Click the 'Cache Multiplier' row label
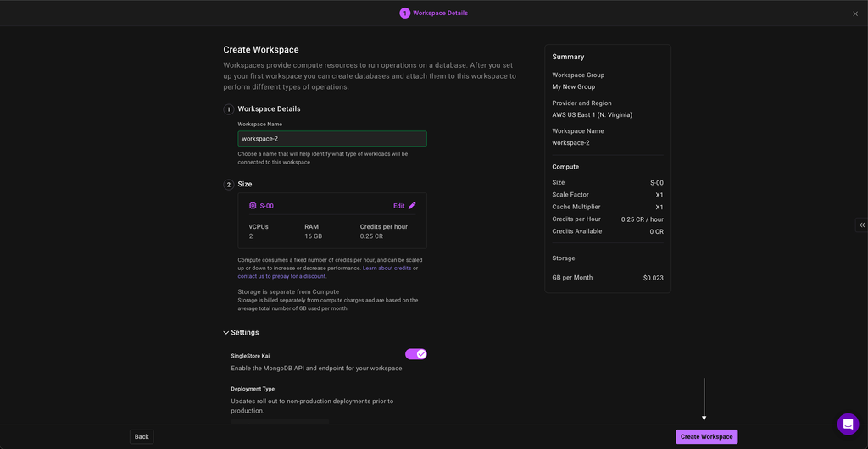This screenshot has height=449, width=868. [576, 207]
